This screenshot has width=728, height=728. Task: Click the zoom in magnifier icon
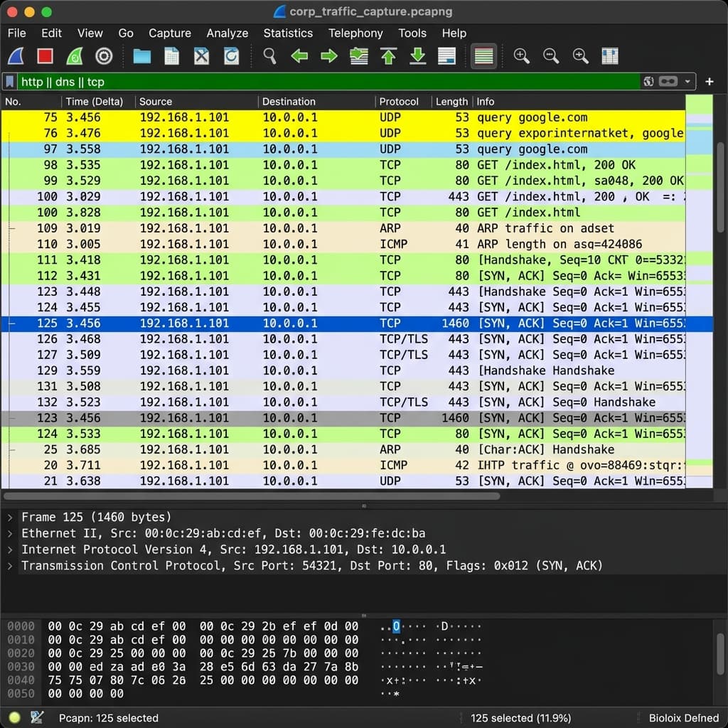[x=523, y=56]
